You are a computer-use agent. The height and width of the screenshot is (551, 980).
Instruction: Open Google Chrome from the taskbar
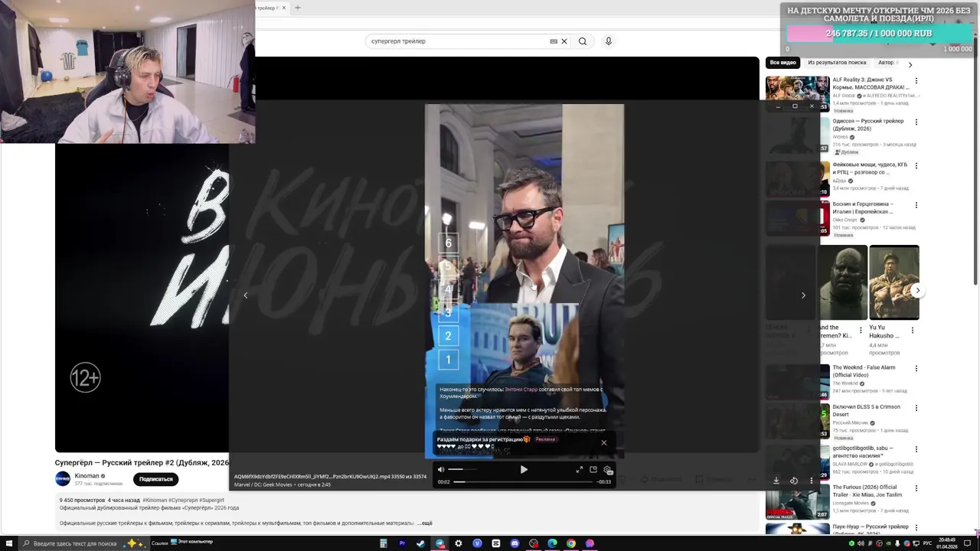click(x=571, y=543)
